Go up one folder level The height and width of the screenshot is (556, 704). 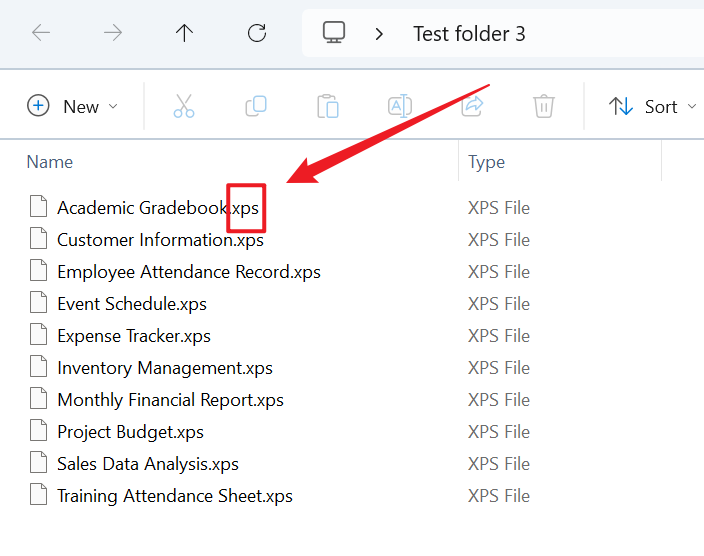click(x=184, y=33)
